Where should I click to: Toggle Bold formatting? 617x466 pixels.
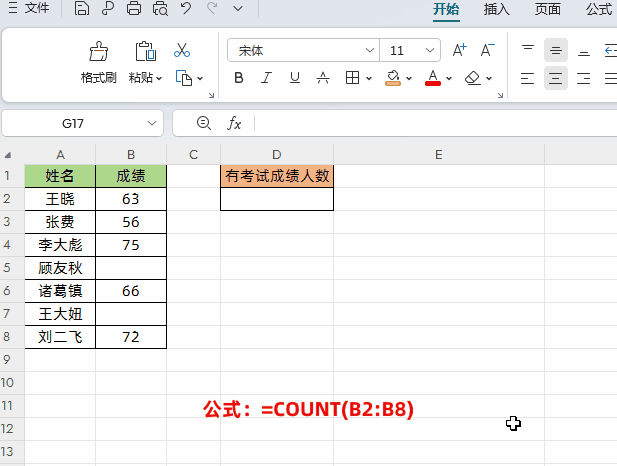[x=239, y=78]
